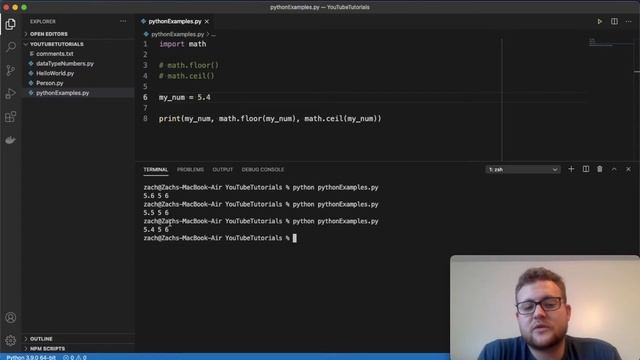Switch to the PROBLEMS panel tab

tap(190, 169)
